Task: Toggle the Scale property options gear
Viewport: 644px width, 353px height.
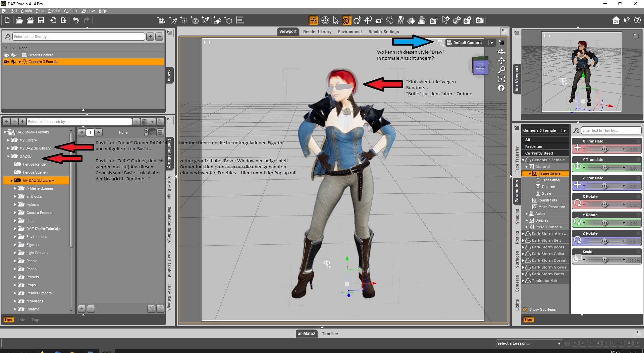Action: tap(638, 252)
